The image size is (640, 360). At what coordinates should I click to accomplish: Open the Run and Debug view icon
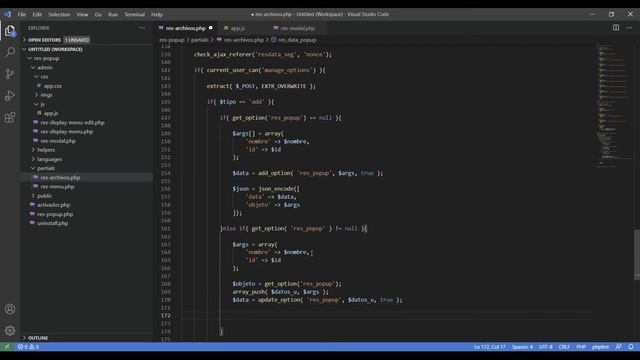coord(10,96)
